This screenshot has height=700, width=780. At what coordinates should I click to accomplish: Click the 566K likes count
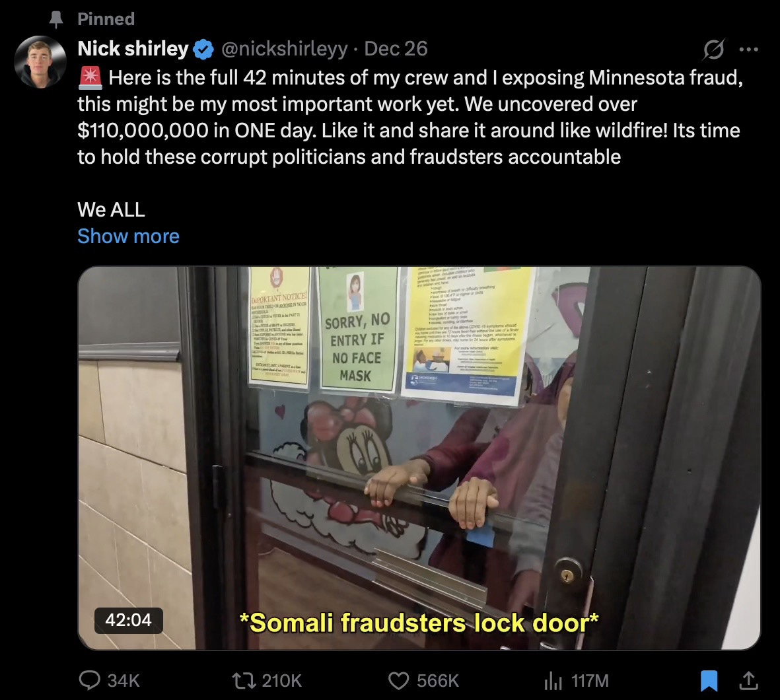click(x=438, y=681)
